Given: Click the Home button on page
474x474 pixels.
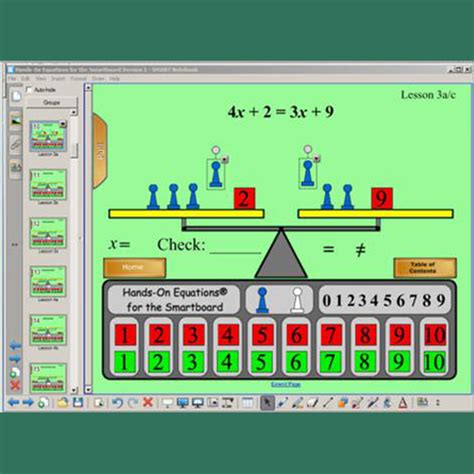Looking at the screenshot, I should click(135, 267).
